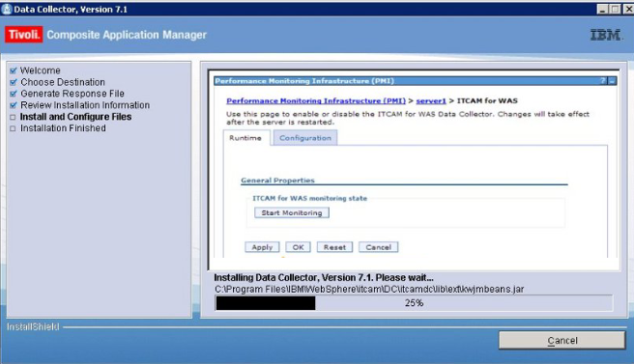
Task: Click the PMI panel help question mark icon
Action: 603,81
